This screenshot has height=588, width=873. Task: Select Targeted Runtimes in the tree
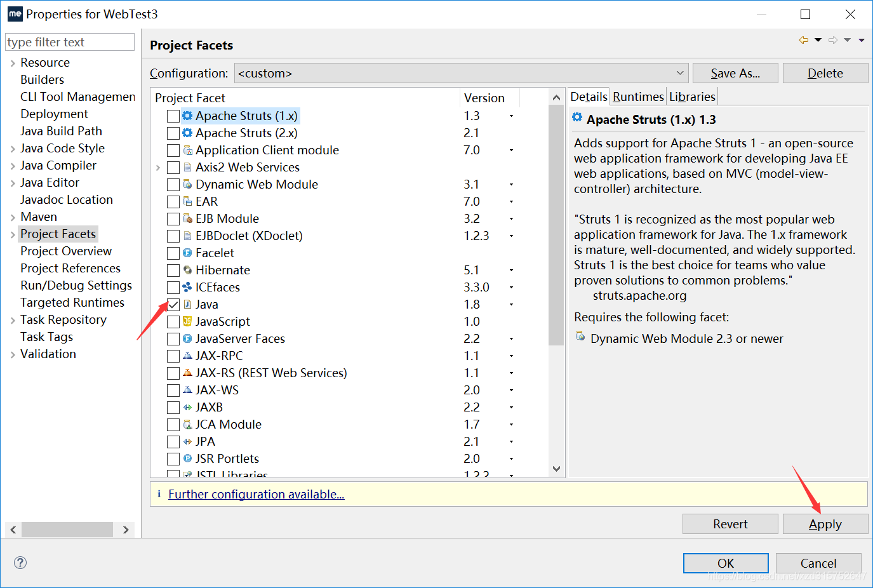(x=72, y=302)
